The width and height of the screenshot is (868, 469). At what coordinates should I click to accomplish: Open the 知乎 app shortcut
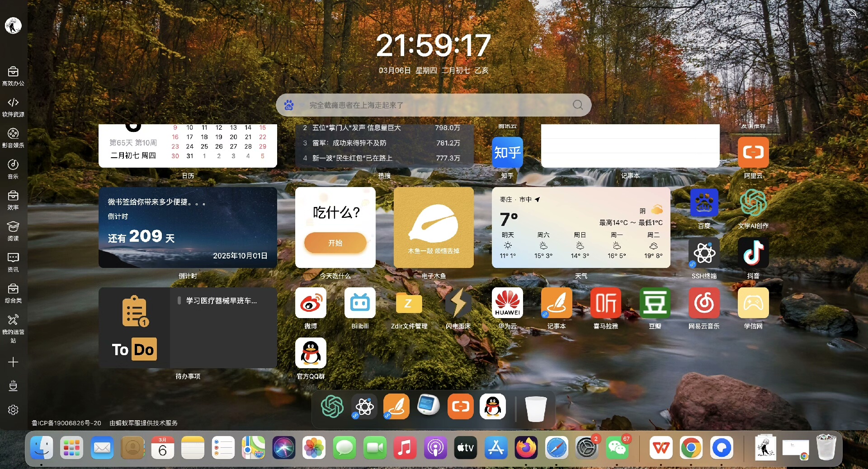click(x=507, y=152)
